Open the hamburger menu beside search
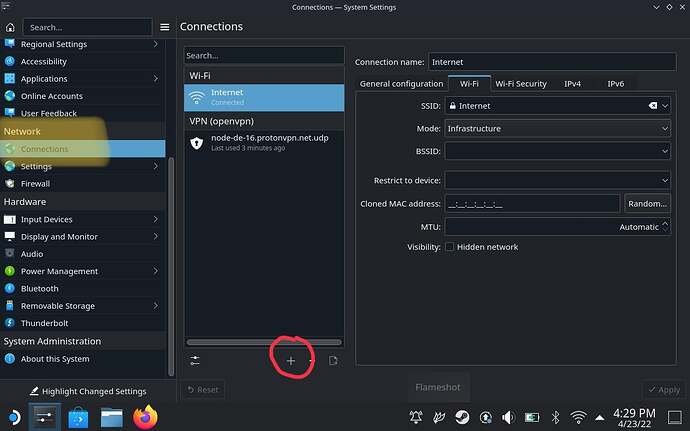690x431 pixels. 165,27
